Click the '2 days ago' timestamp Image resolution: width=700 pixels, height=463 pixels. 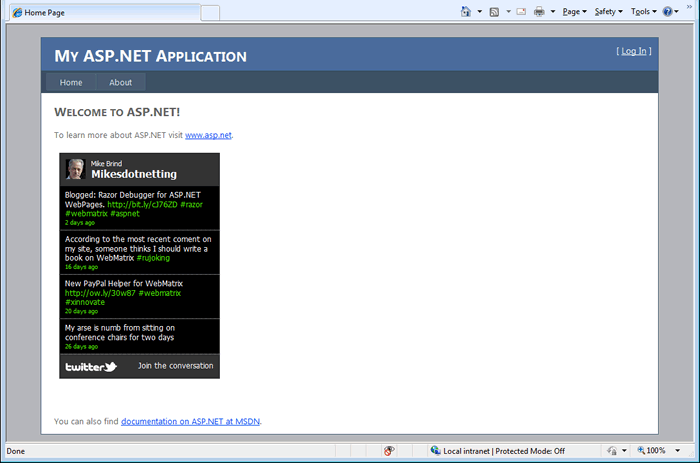(80, 222)
